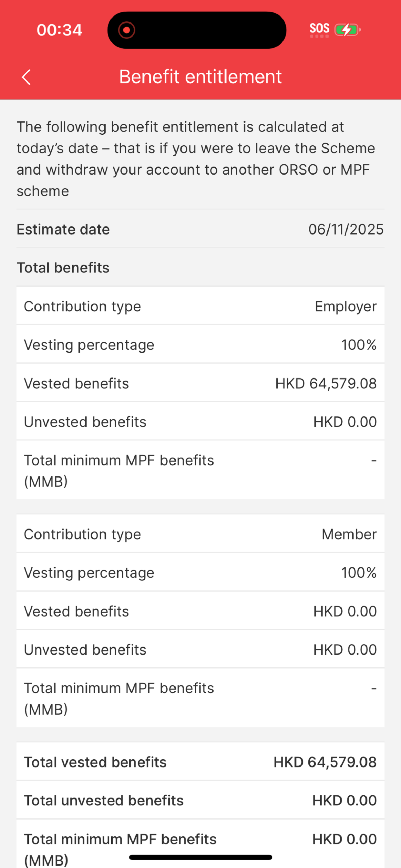
Task: Tap the screen recording indicator icon
Action: pyautogui.click(x=126, y=30)
